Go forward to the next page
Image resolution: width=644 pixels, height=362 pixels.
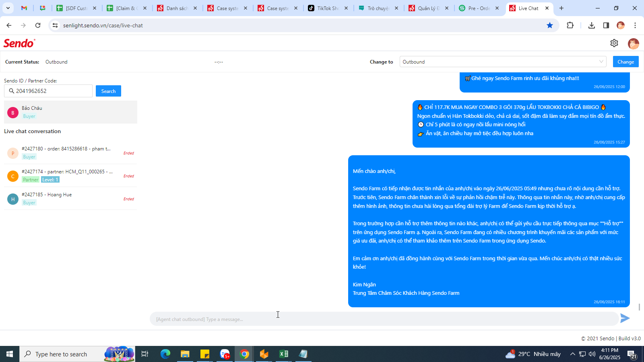click(23, 25)
